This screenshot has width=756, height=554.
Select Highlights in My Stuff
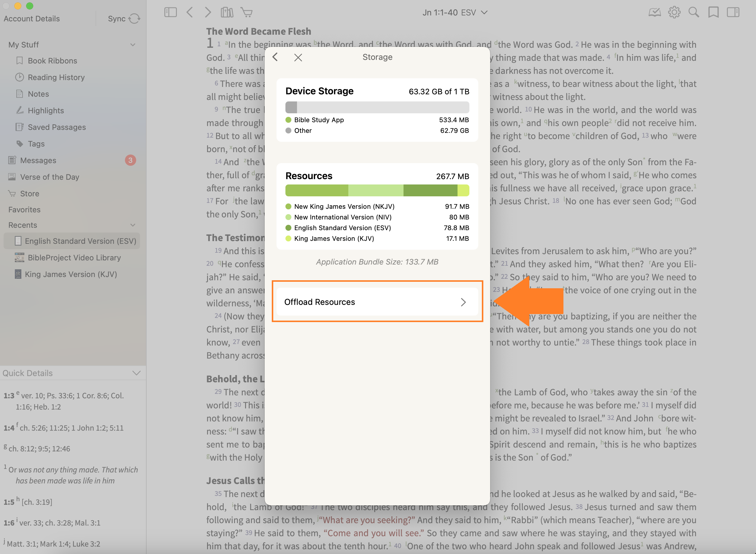pos(46,111)
